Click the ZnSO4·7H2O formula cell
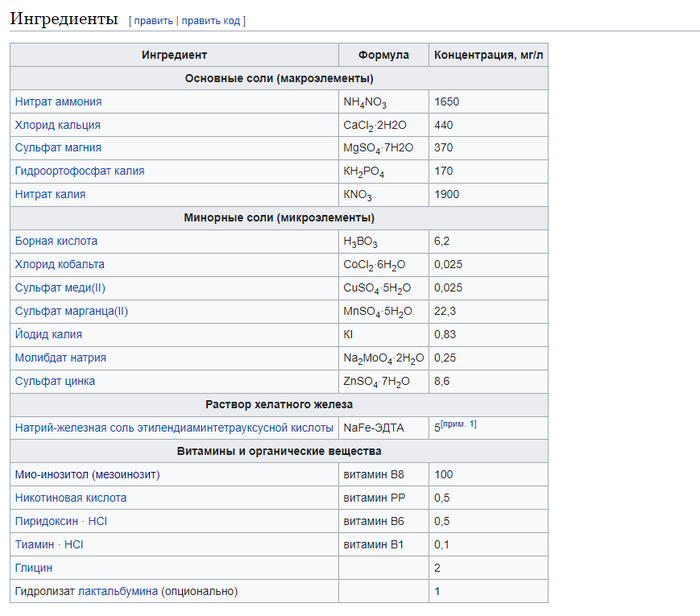Screen dimensions: 700x616 tap(383, 381)
